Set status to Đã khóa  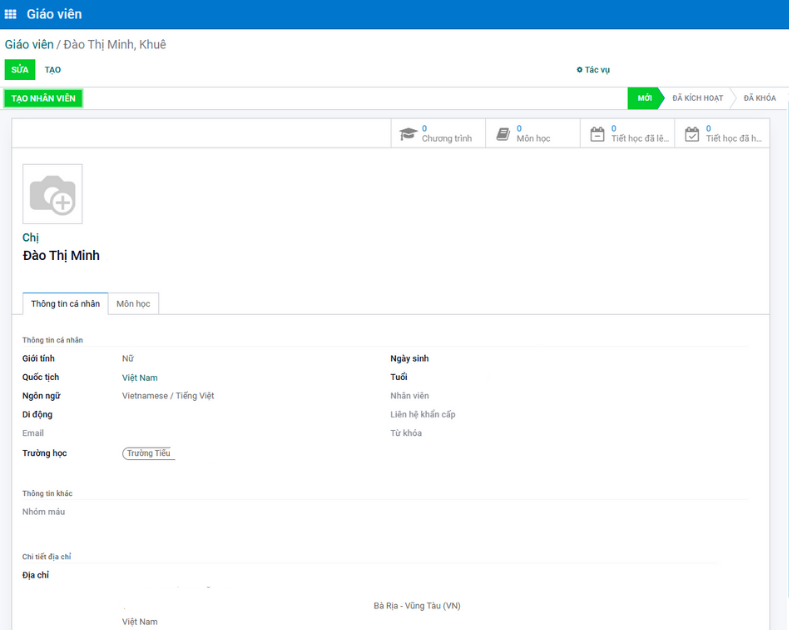point(759,98)
